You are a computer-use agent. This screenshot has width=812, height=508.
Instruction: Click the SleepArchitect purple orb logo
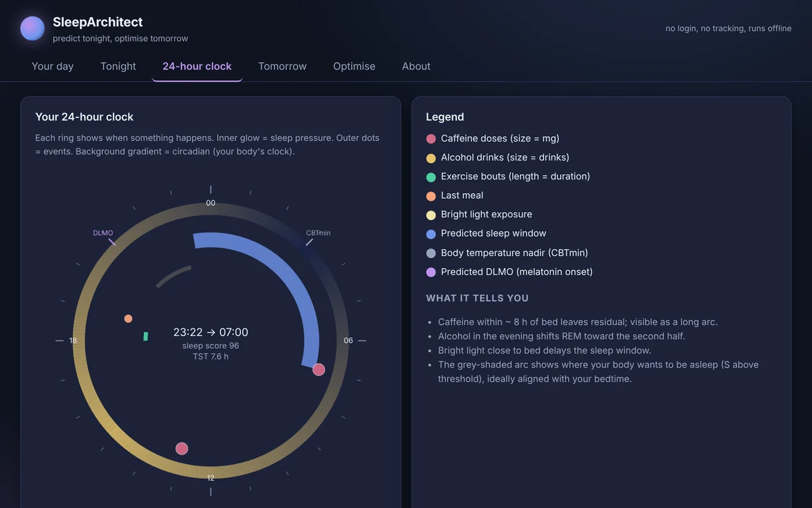pos(32,28)
